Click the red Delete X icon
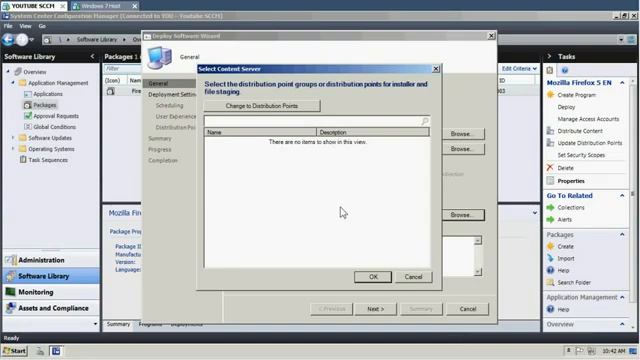This screenshot has width=640, height=360. 550,167
